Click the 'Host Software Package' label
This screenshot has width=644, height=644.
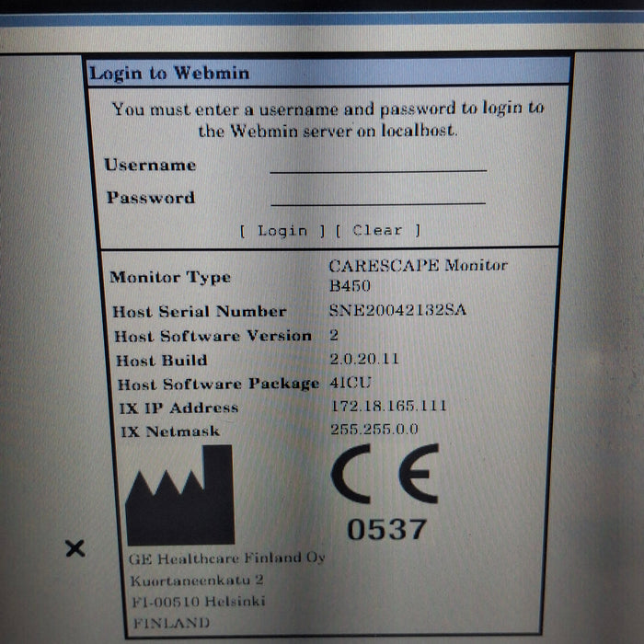[219, 384]
